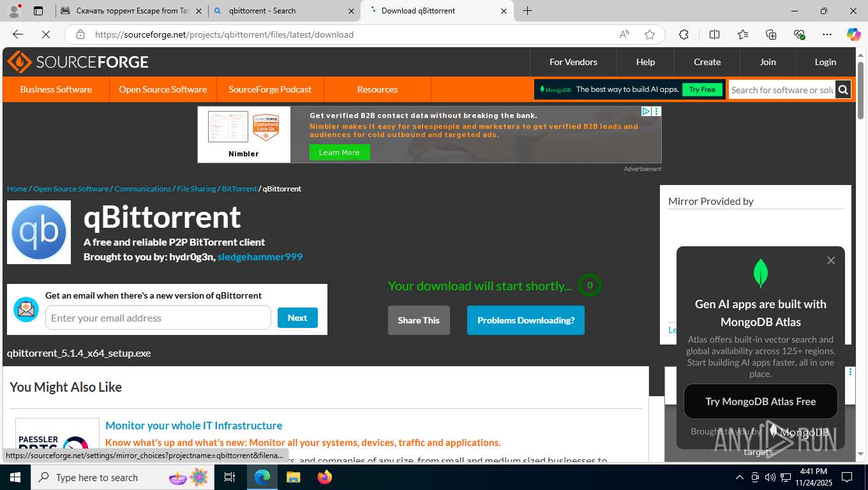Open Open Source Software menu

(x=163, y=89)
